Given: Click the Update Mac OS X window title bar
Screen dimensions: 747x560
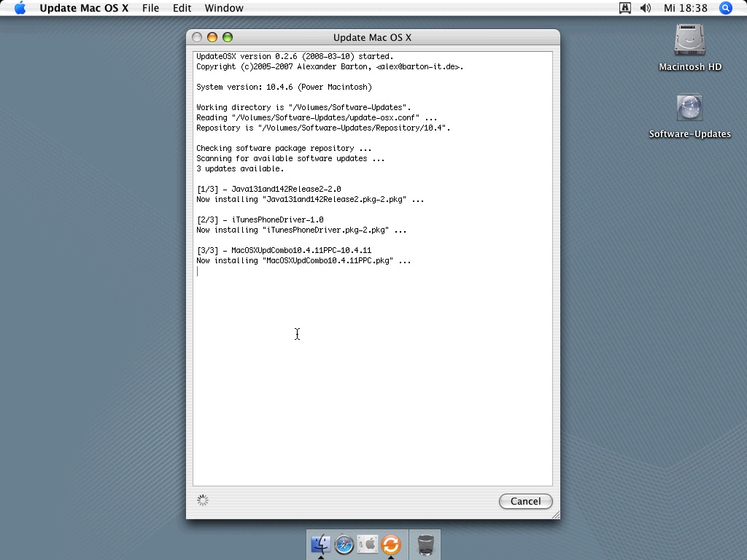Looking at the screenshot, I should (373, 37).
